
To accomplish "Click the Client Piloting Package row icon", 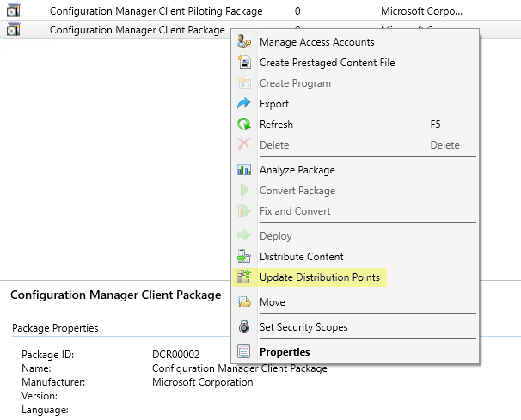I will point(13,11).
